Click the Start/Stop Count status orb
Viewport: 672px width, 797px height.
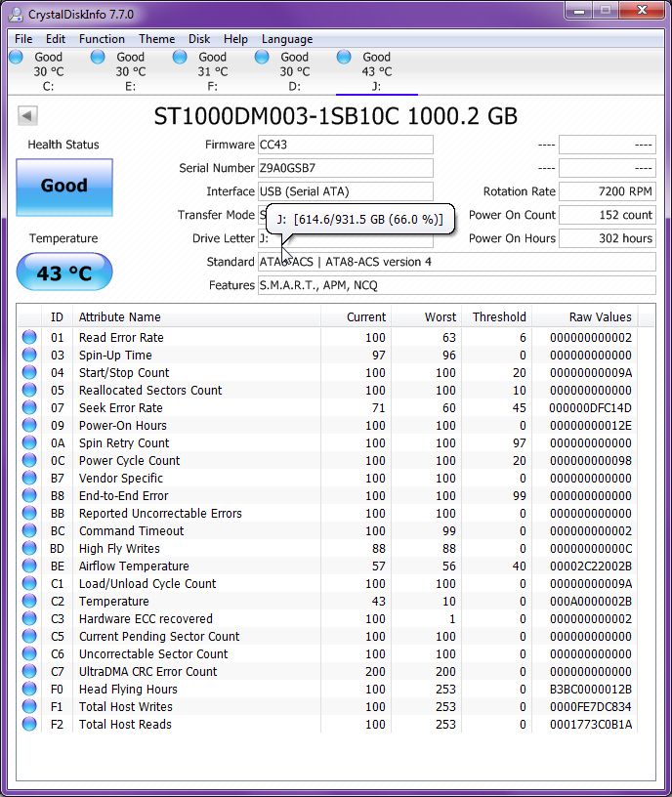29,372
